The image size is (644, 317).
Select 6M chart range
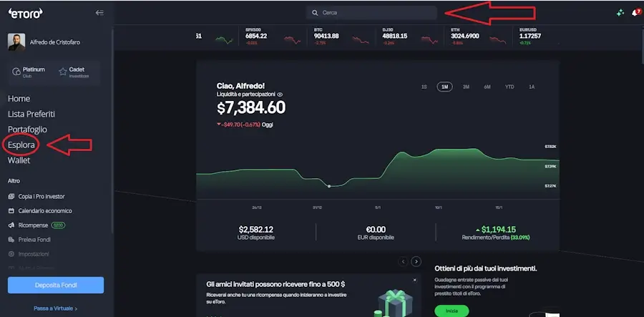tap(487, 87)
